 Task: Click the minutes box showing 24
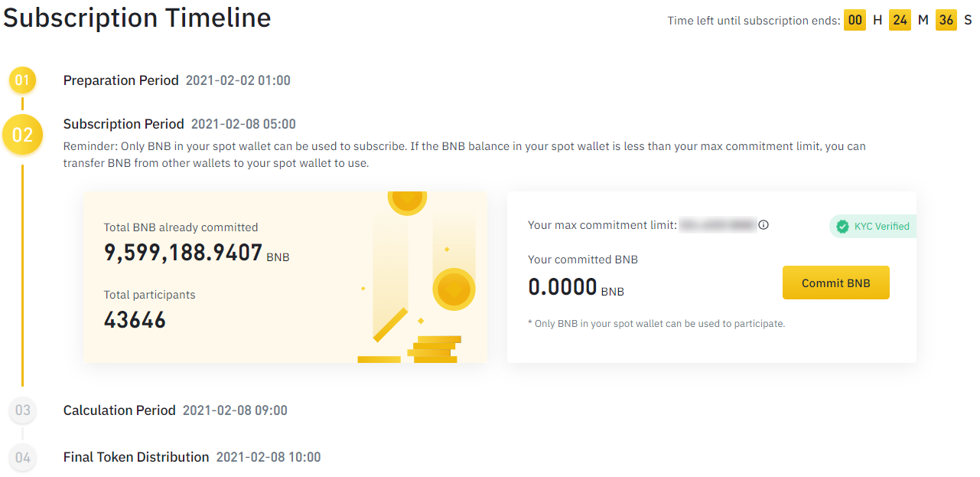click(900, 21)
